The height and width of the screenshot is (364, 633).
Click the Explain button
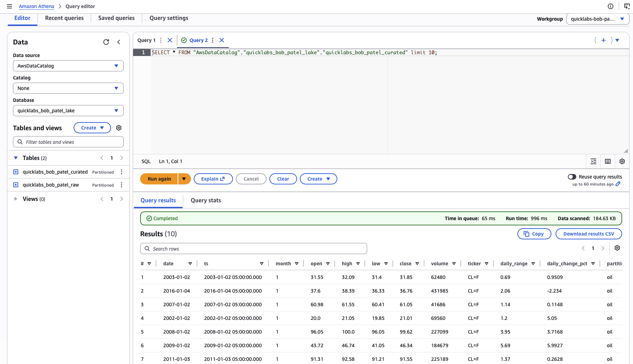coord(213,179)
